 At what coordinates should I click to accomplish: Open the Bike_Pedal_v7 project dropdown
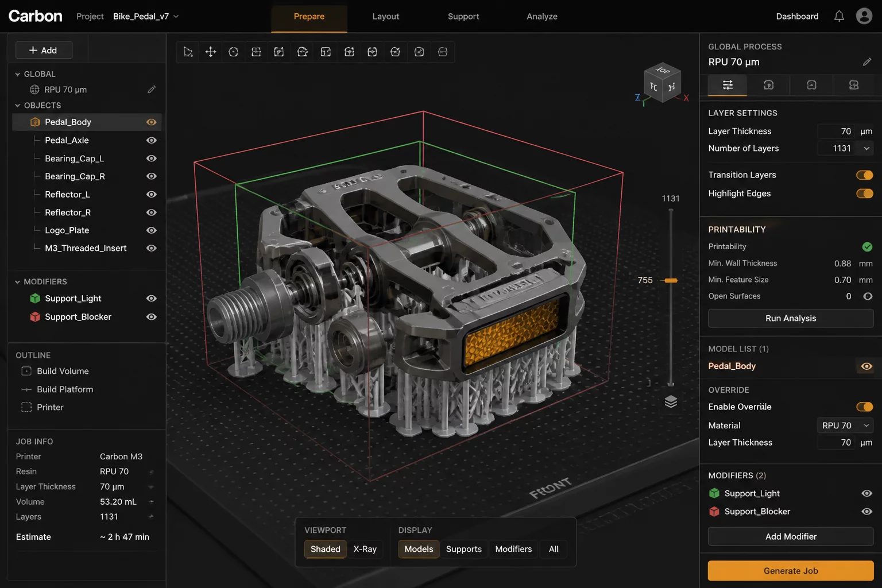(146, 16)
